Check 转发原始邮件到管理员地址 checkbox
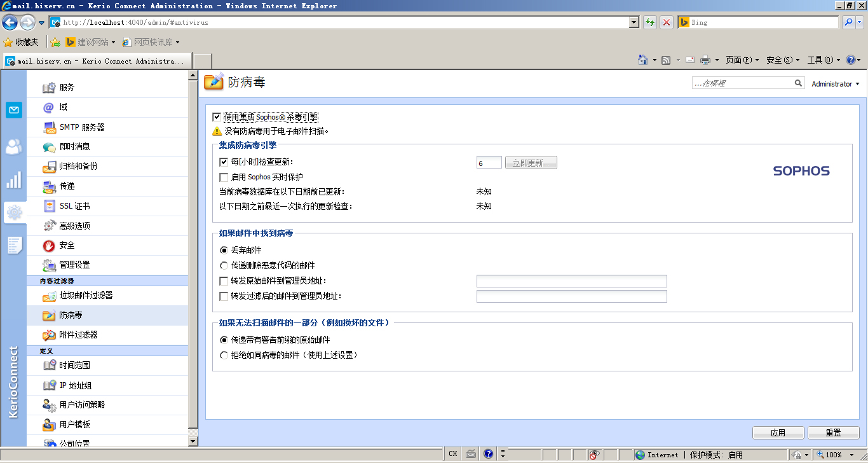Screen dimensions: 868x463 pos(224,281)
